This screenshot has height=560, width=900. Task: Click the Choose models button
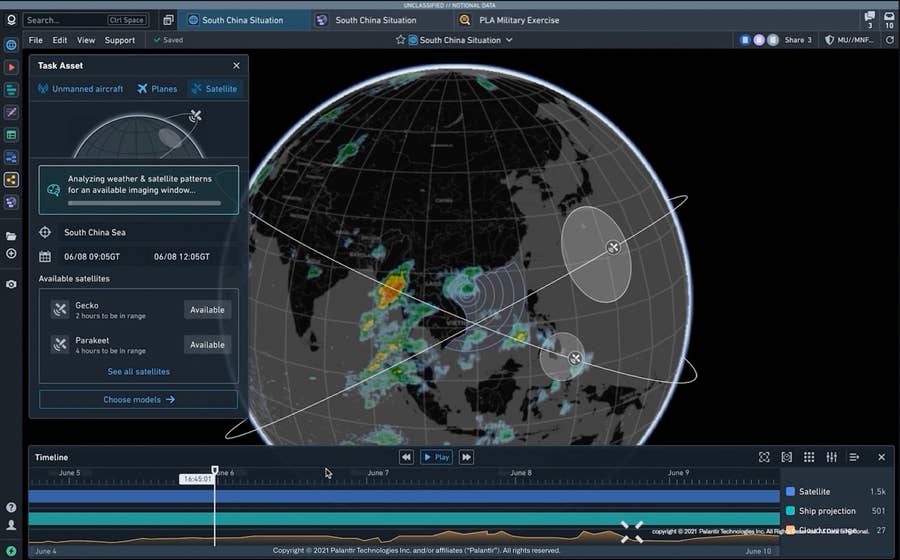click(138, 399)
